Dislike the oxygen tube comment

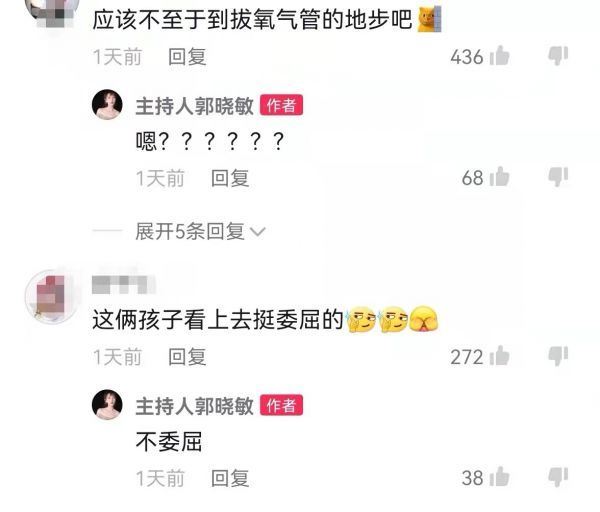(x=558, y=56)
